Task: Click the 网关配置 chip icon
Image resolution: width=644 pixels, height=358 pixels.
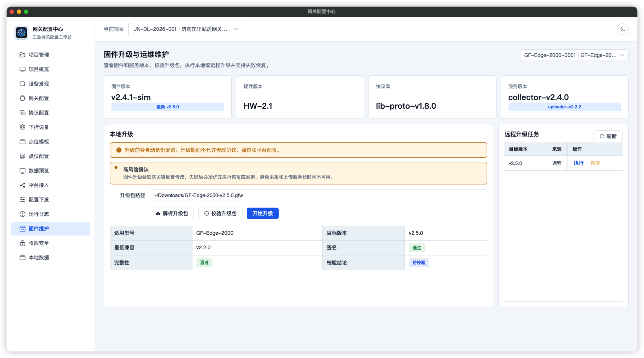Action: (x=22, y=98)
